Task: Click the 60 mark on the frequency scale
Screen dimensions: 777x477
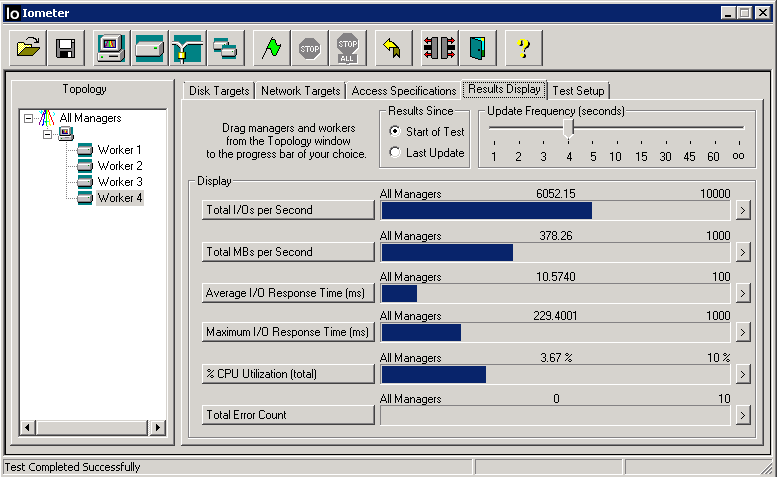Action: pyautogui.click(x=713, y=157)
